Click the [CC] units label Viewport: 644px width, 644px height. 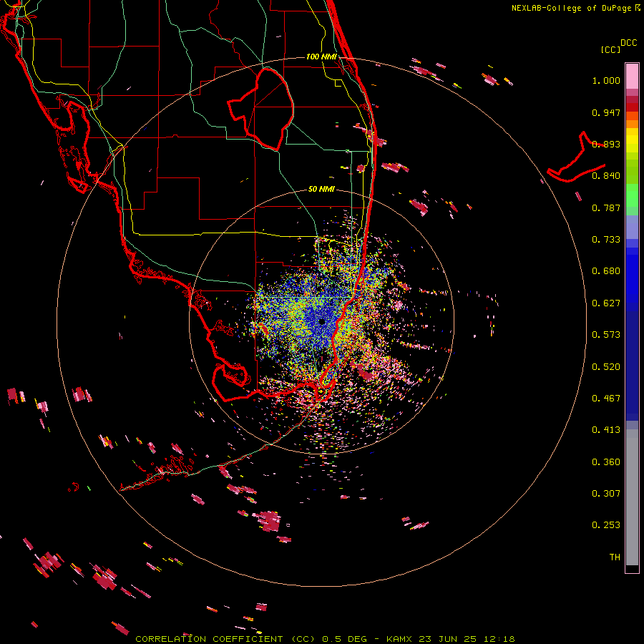pyautogui.click(x=611, y=49)
